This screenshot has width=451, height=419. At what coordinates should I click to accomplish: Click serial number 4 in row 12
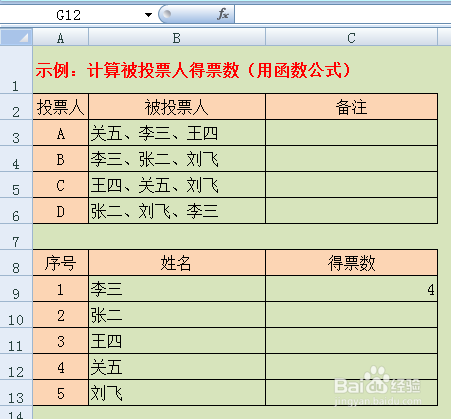coord(60,367)
